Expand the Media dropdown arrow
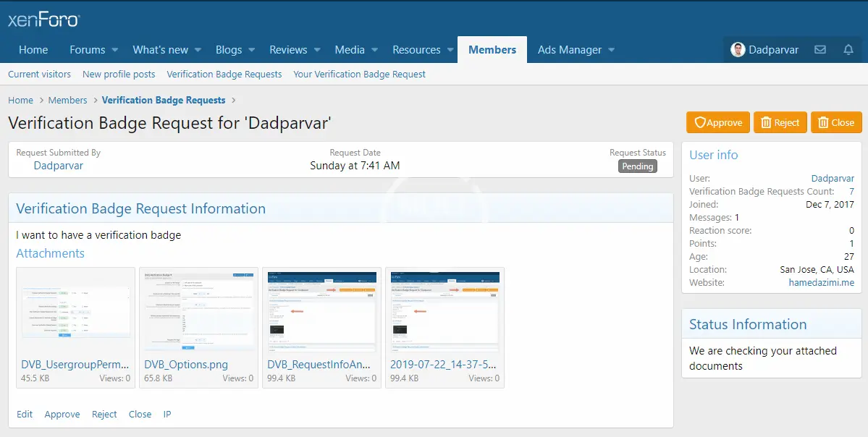Viewport: 868px width, 437px height. 374,50
